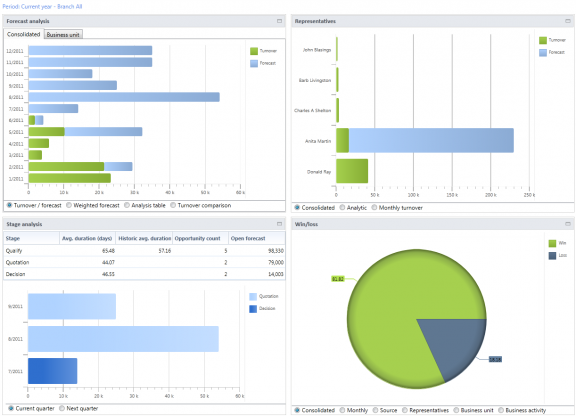This screenshot has height=416, width=576.
Task: Select Turnover comparison radio option
Action: tap(173, 205)
